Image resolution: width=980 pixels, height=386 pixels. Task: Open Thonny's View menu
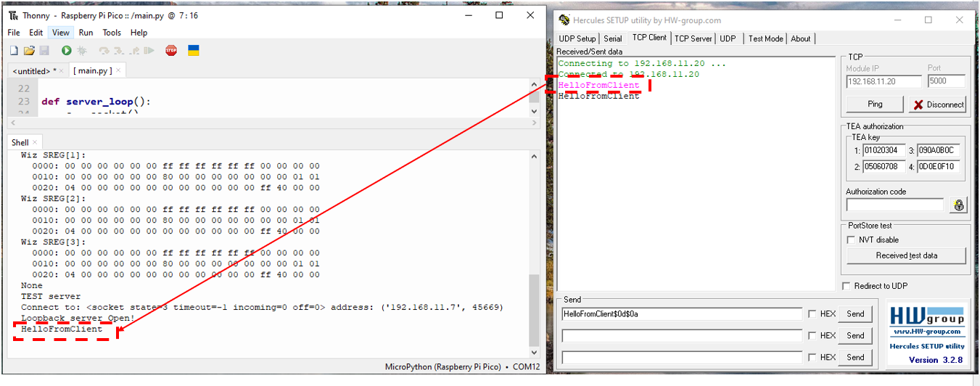(x=61, y=33)
